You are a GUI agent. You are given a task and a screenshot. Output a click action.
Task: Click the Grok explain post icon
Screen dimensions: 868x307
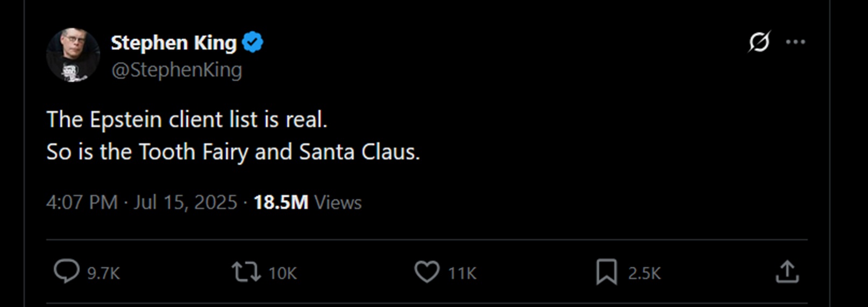[x=759, y=41]
